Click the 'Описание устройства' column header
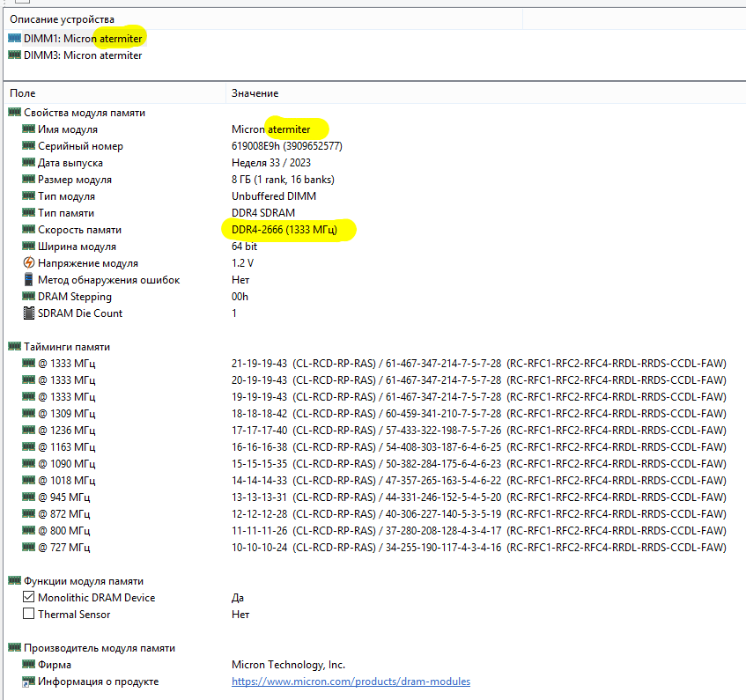Screen dimensions: 746x700 pos(62,19)
